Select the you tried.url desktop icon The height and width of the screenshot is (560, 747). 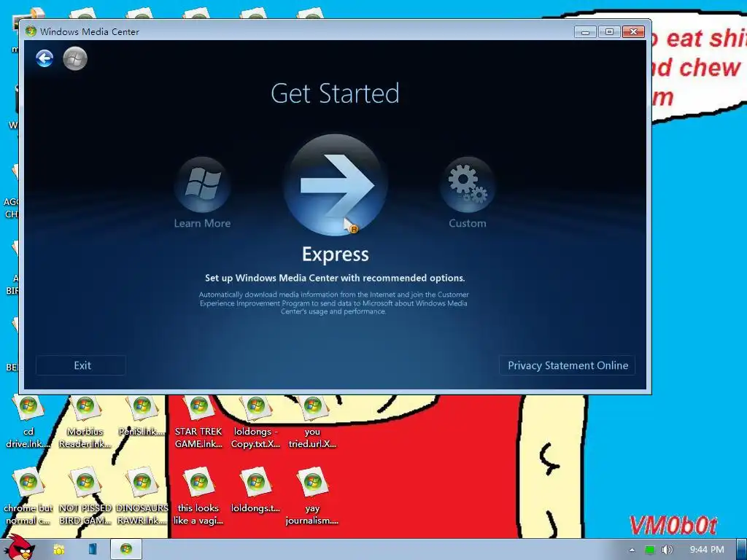312,423
